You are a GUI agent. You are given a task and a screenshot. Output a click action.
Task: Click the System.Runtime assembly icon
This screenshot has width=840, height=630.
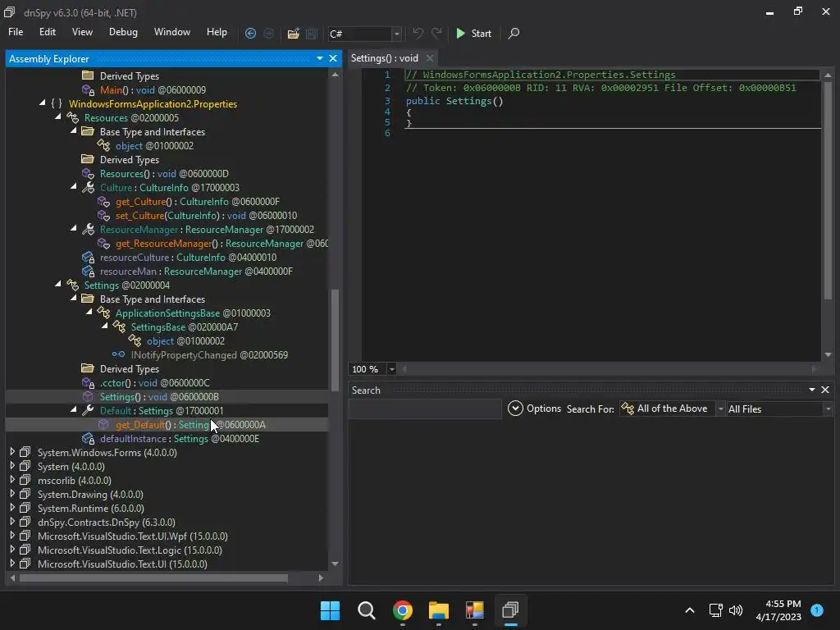25,508
